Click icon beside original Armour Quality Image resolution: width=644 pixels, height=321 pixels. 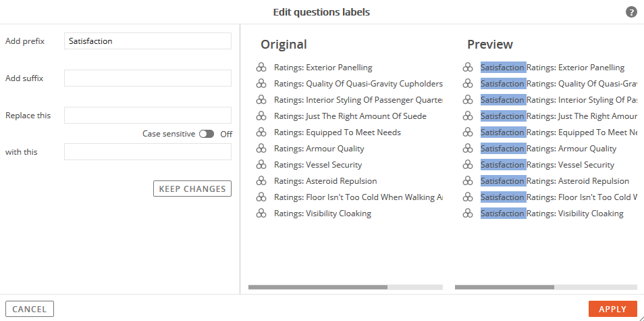tap(261, 149)
